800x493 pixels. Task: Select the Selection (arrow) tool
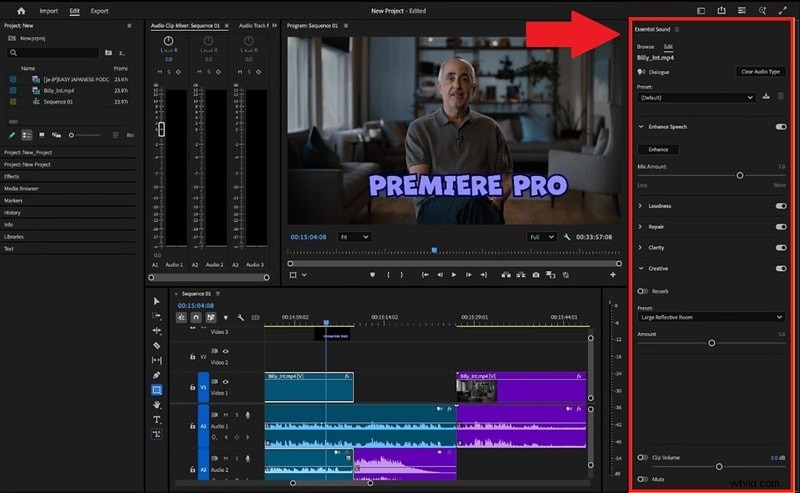(157, 301)
